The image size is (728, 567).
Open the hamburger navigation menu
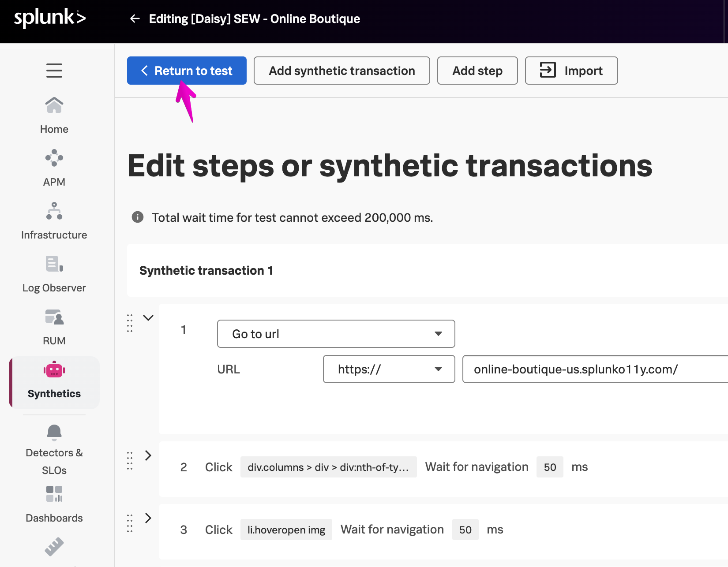54,70
